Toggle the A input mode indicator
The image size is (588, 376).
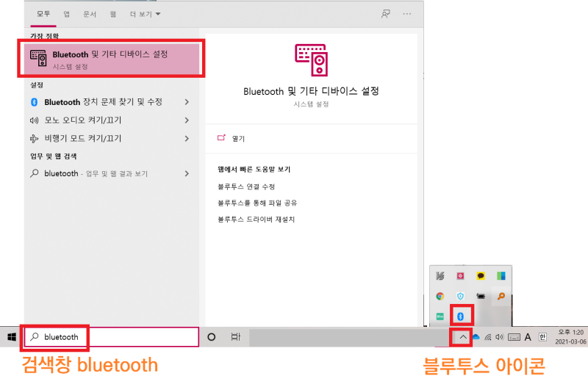coord(528,337)
